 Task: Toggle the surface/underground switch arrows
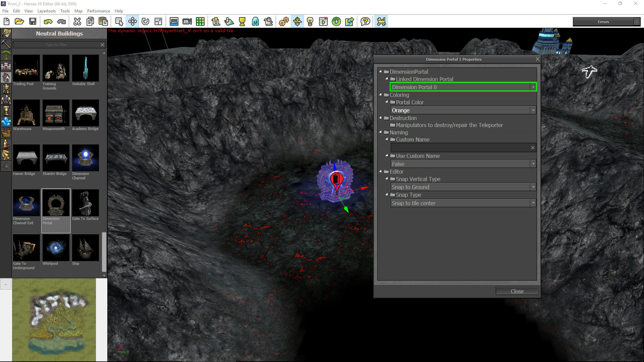click(x=297, y=22)
